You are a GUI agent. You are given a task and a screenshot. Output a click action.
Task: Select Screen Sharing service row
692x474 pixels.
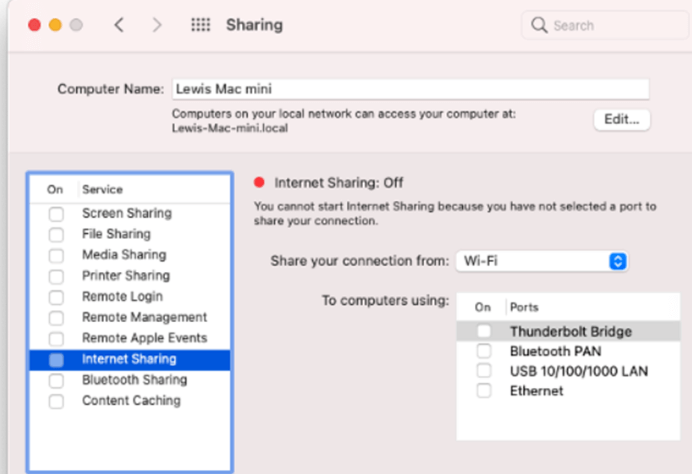130,213
